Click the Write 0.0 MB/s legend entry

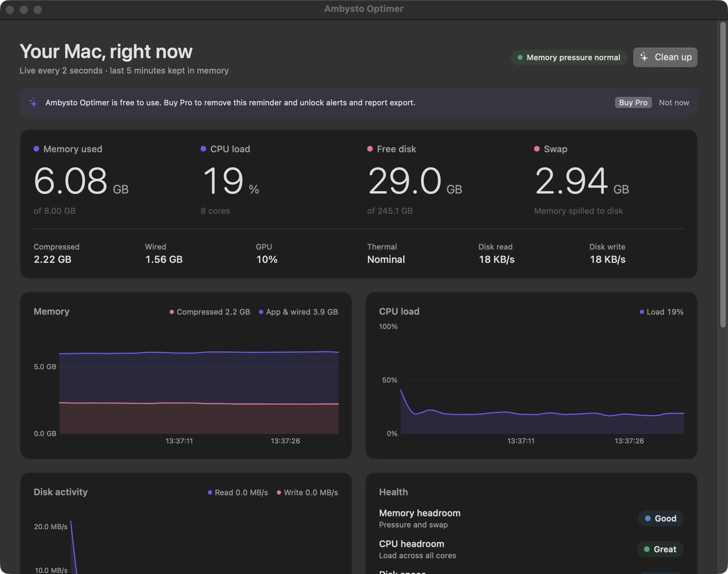click(307, 492)
